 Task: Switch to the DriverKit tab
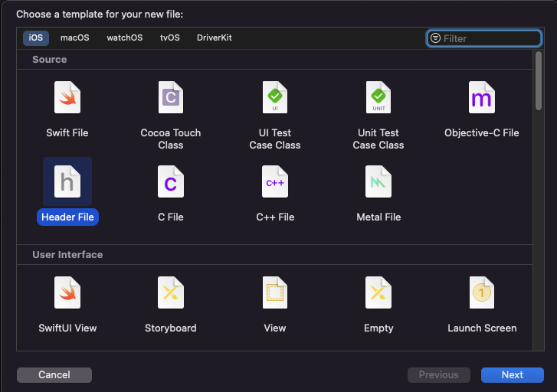[215, 38]
